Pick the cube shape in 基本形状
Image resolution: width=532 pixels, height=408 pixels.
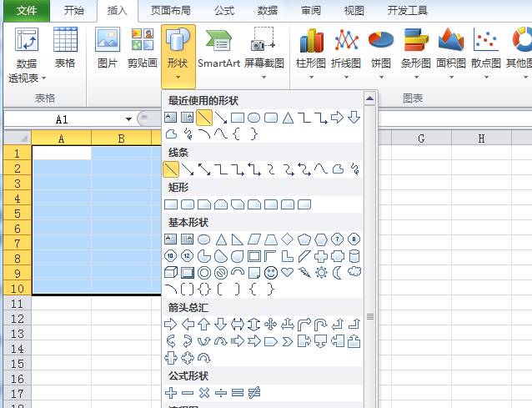[x=171, y=273]
